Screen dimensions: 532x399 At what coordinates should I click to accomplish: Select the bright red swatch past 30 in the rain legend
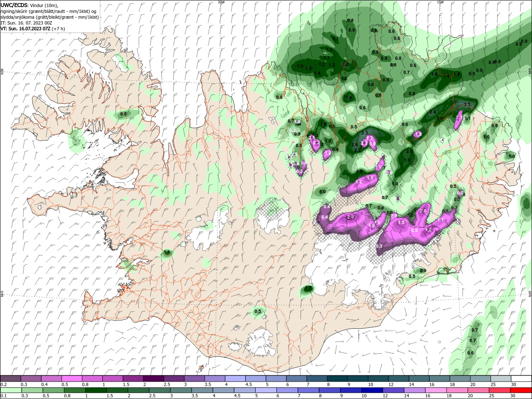tap(520, 390)
